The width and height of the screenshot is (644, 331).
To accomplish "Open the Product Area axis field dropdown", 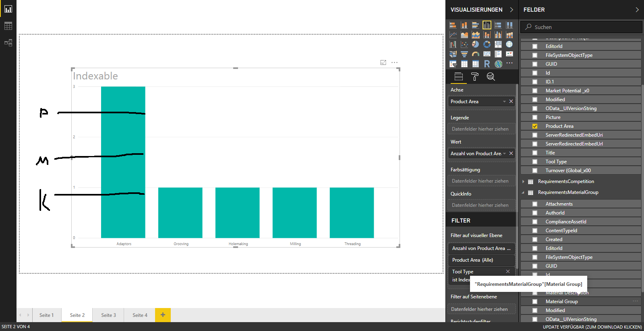I will coord(504,102).
